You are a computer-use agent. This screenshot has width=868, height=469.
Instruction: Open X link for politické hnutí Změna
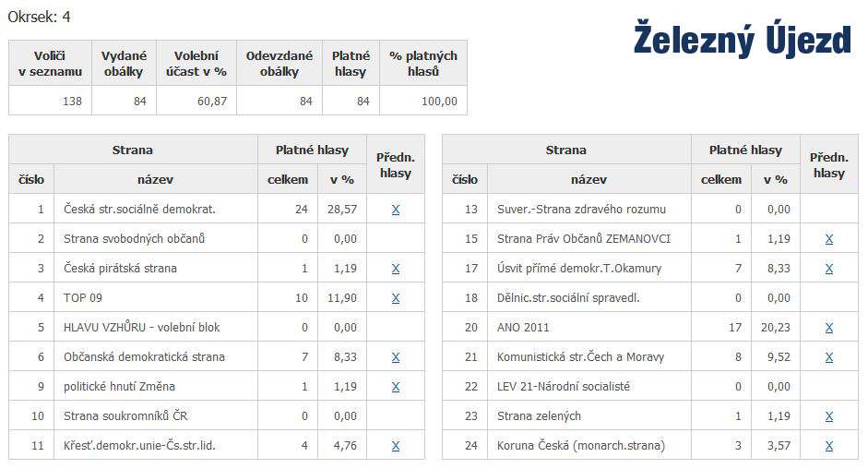point(395,387)
